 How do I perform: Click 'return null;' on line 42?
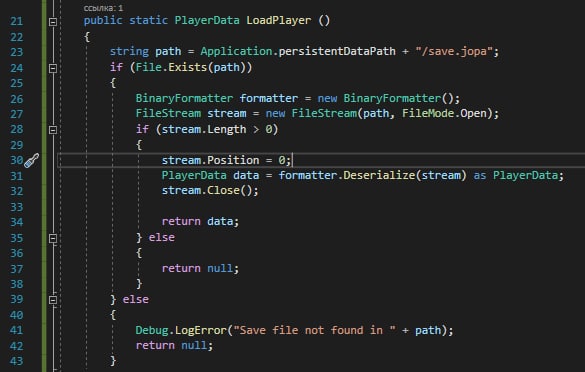[x=174, y=345]
